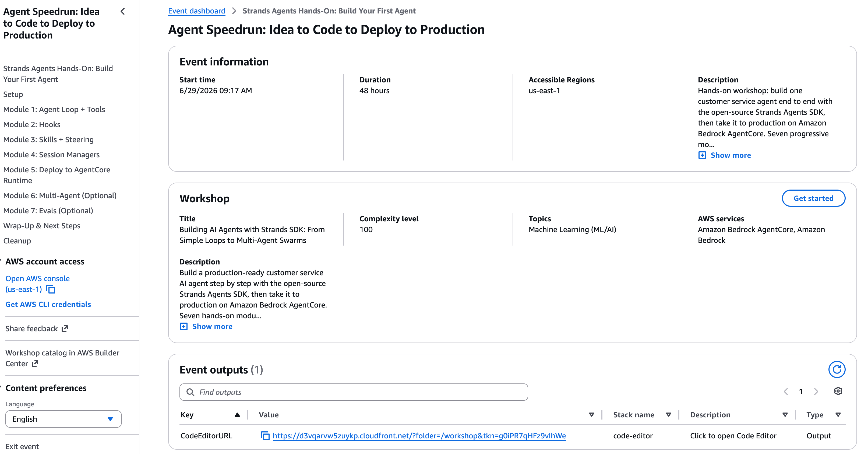Refresh the Event outputs table
This screenshot has height=454, width=868.
837,370
